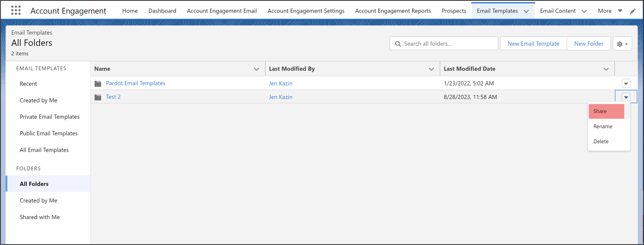Open Account Engagement Email tab
644x245 pixels.
pyautogui.click(x=222, y=11)
